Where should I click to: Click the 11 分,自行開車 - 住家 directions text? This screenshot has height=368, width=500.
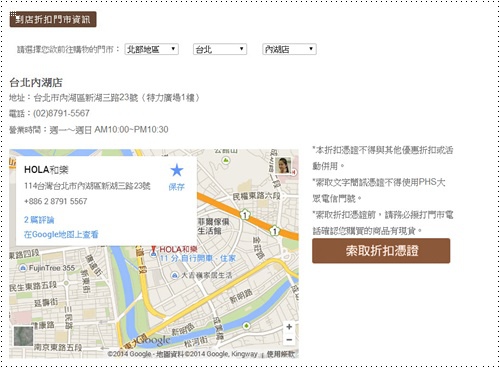click(x=198, y=258)
